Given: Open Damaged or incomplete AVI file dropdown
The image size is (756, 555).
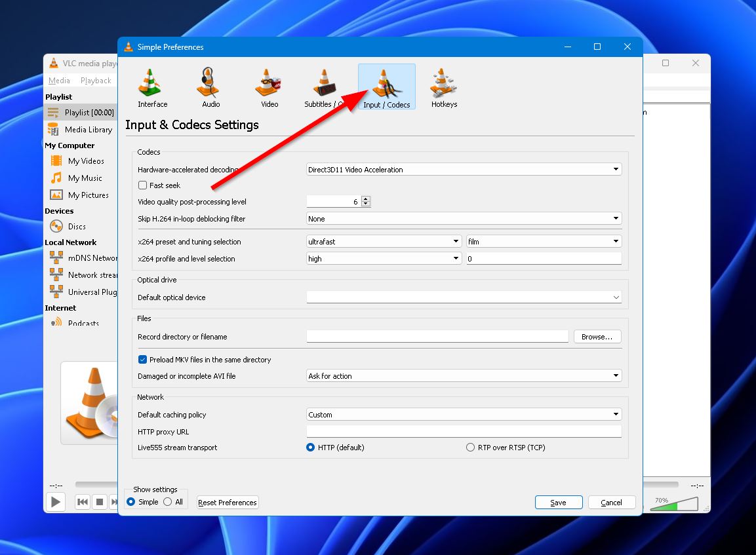Looking at the screenshot, I should pyautogui.click(x=464, y=375).
